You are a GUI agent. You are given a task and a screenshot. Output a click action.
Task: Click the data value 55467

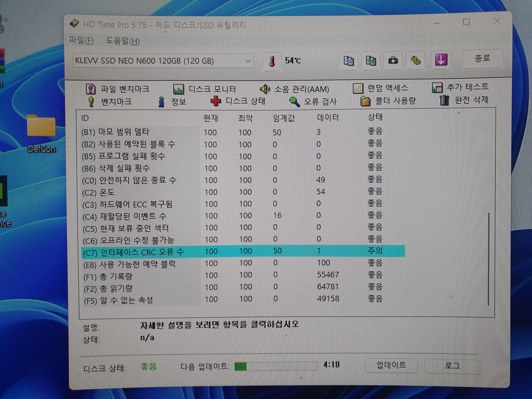[x=328, y=275]
